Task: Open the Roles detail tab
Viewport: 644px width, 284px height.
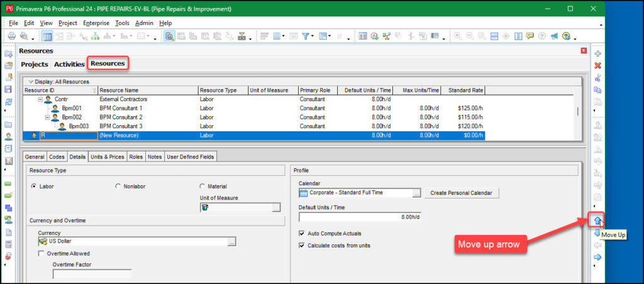Action: pos(136,157)
